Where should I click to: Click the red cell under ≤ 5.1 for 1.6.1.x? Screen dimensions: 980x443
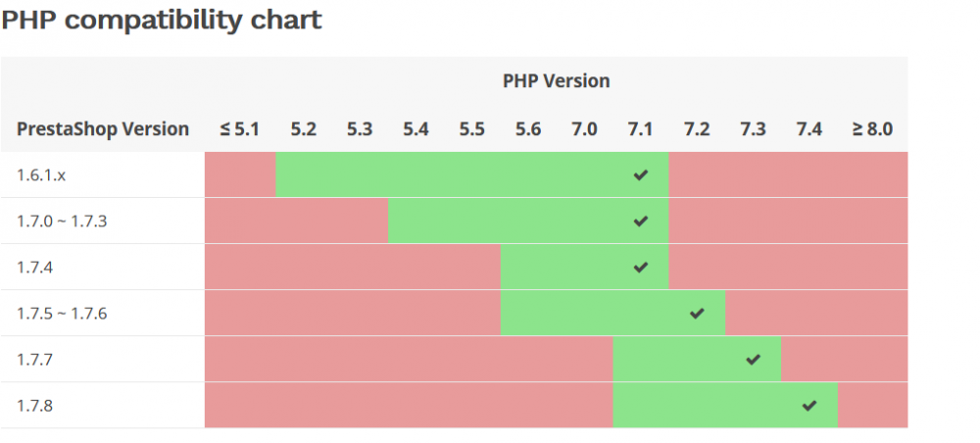tap(240, 175)
